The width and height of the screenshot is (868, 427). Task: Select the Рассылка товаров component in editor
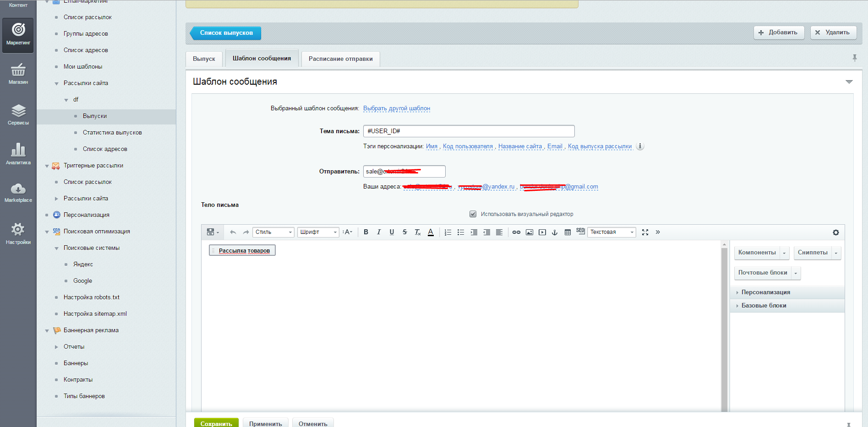[x=242, y=250]
